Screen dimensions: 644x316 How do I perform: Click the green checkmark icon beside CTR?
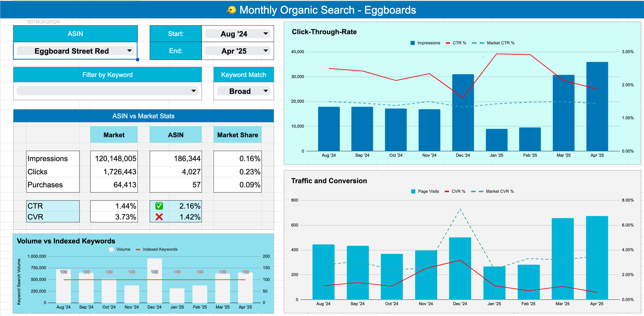(x=159, y=206)
